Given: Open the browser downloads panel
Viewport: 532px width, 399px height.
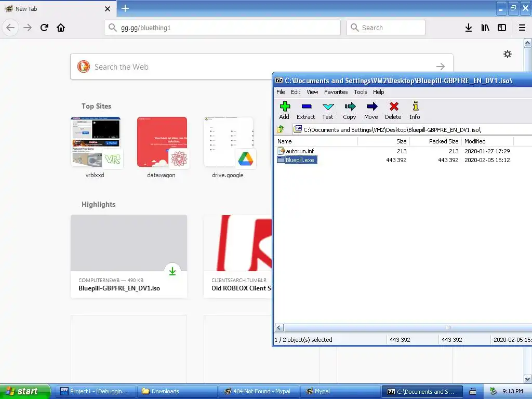Looking at the screenshot, I should (469, 28).
